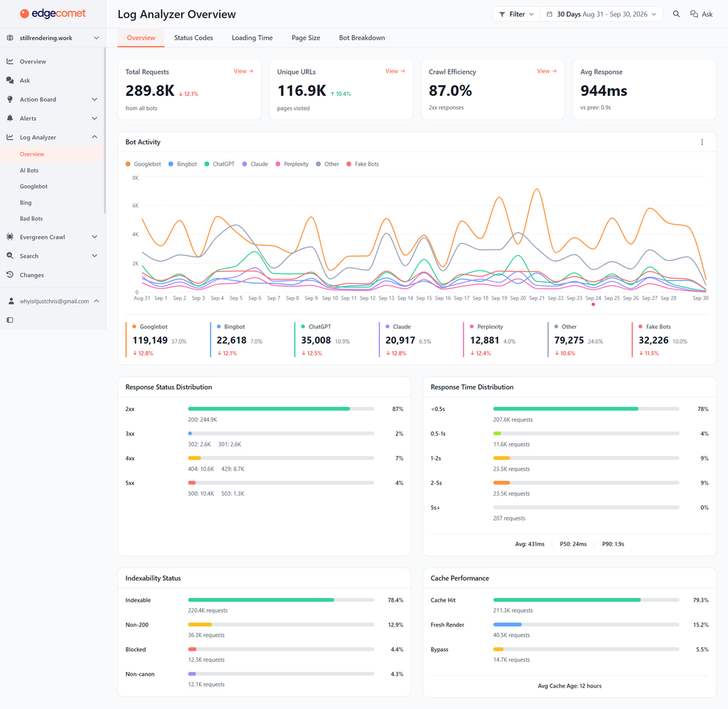The image size is (728, 709).
Task: Toggle Fake Bots series in chart legend
Action: [x=363, y=164]
